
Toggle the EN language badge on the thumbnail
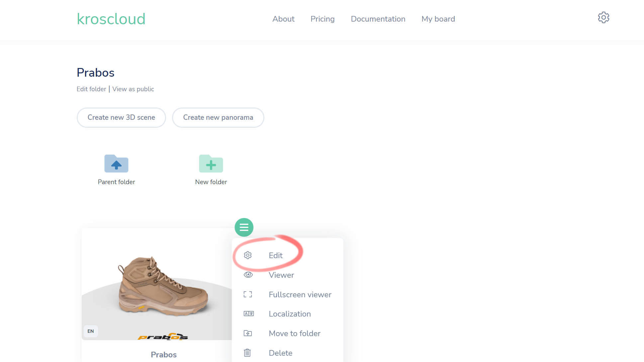pos(90,331)
